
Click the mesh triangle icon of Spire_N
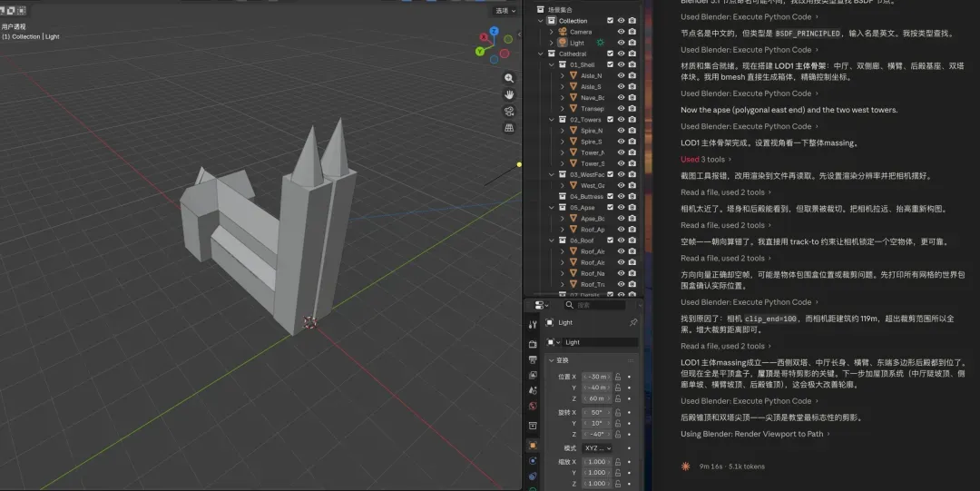click(573, 131)
